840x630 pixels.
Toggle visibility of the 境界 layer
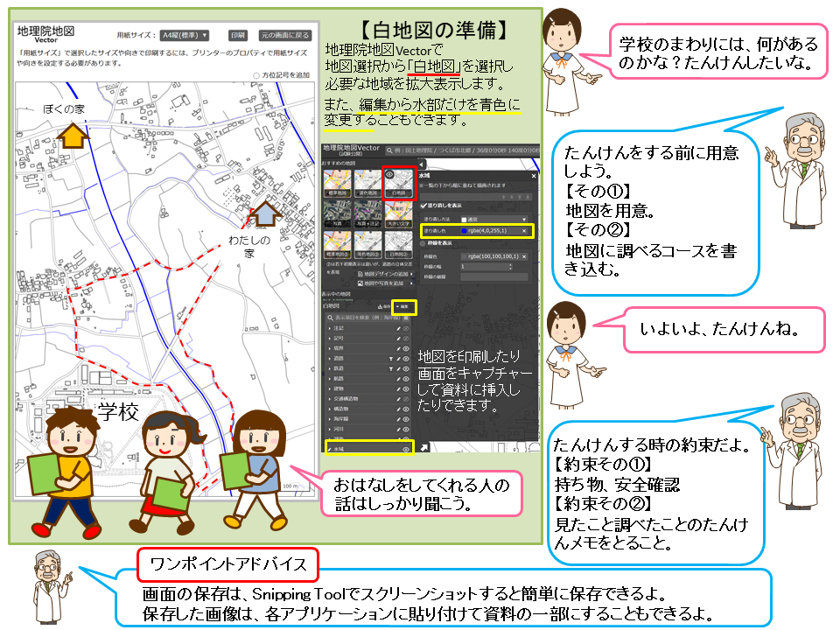406,349
